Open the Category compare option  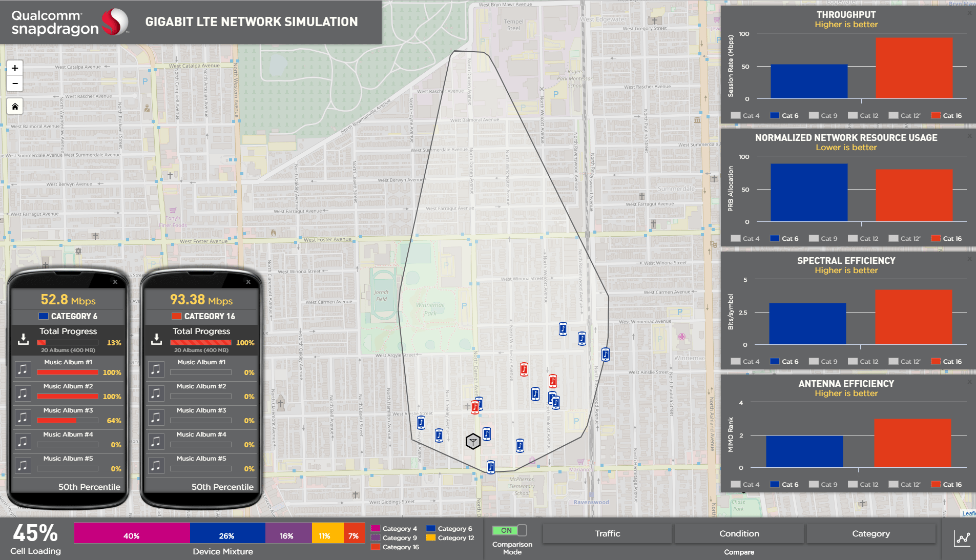(870, 534)
